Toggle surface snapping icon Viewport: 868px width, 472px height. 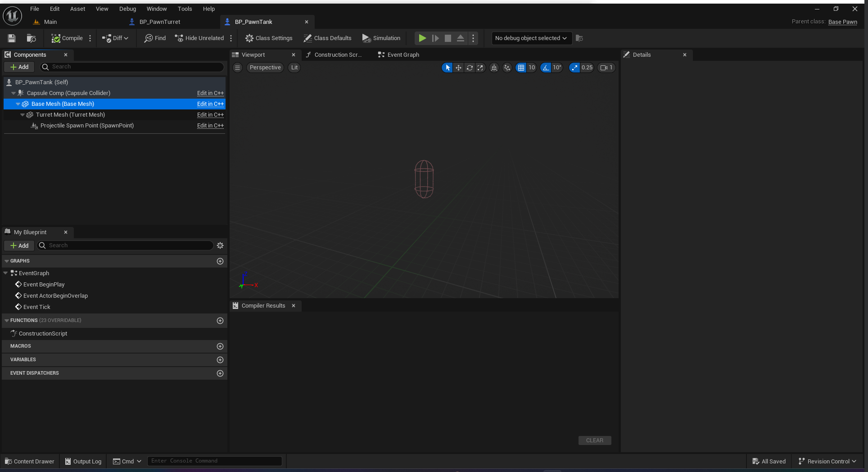point(507,68)
